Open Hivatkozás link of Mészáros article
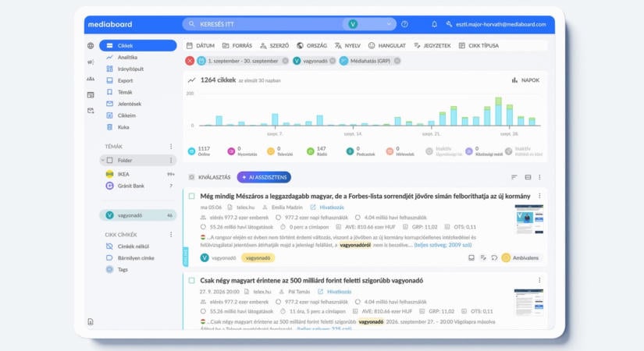This screenshot has width=644, height=351. [327, 207]
